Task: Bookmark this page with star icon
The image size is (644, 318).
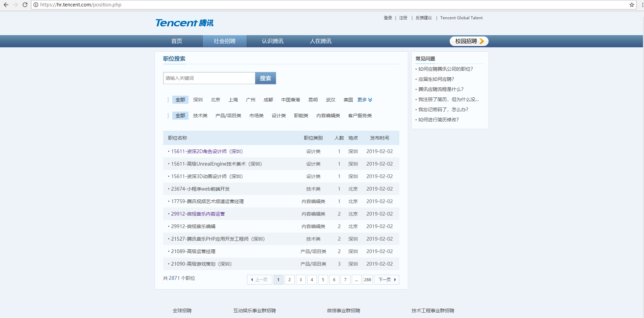Action: pos(631,5)
